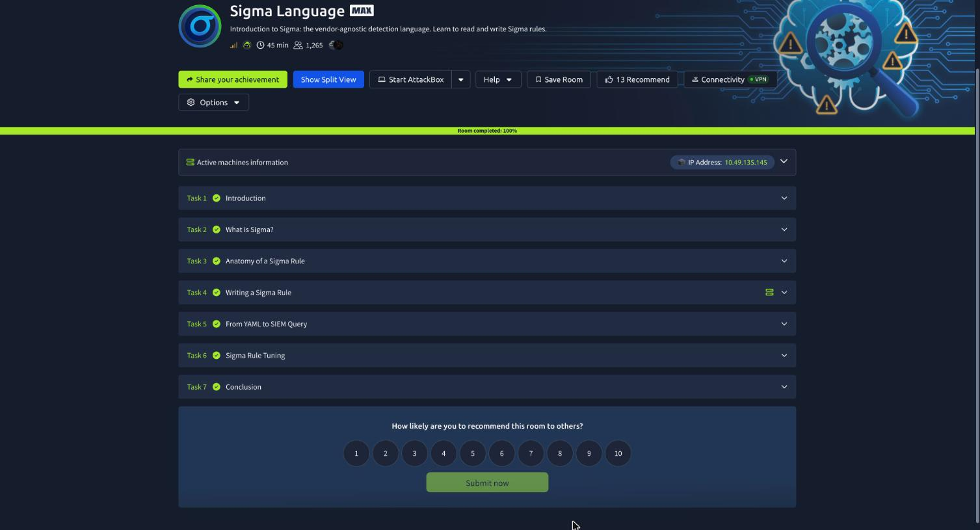Open Task 6 Sigma Rule Tuning row

pyautogui.click(x=487, y=355)
